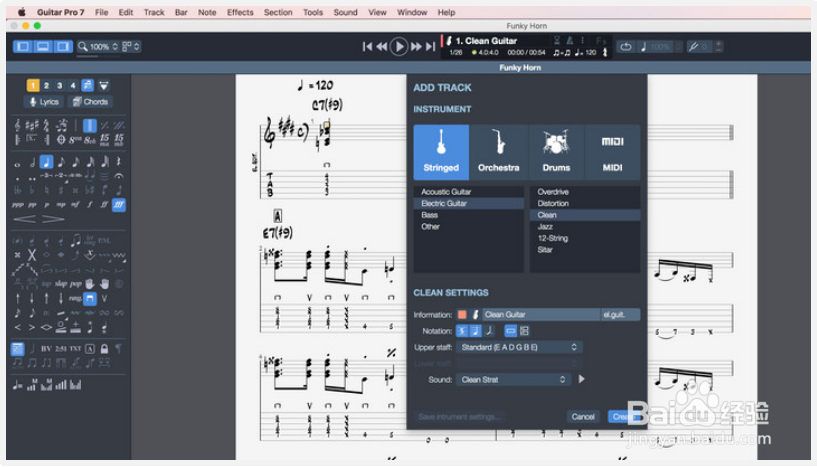Open the Sound Clean Strat dropdown
This screenshot has height=467, width=817.
pos(513,379)
